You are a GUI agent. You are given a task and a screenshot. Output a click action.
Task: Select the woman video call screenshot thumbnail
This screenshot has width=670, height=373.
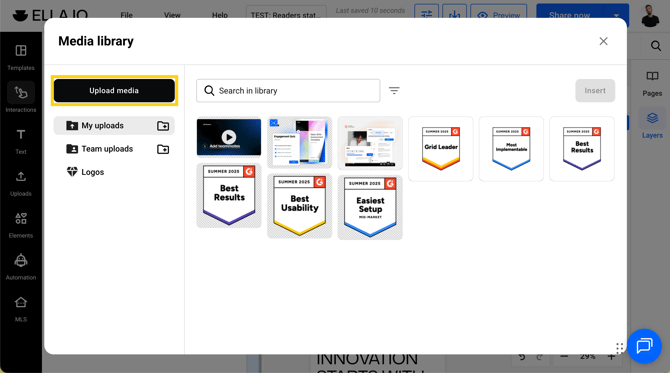click(370, 143)
